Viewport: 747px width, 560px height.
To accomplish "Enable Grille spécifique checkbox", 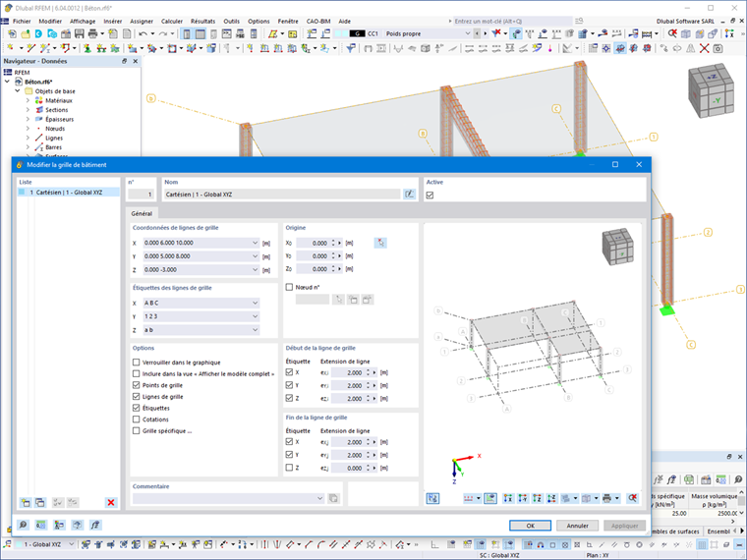I will tap(137, 431).
